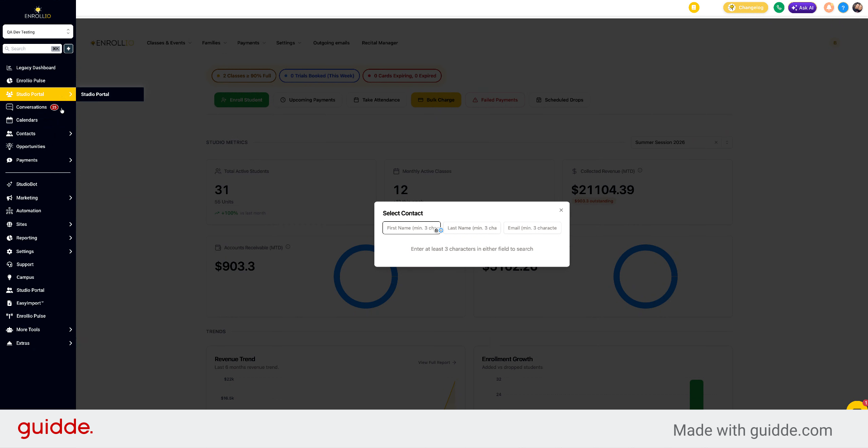Click the yellow notes icon in top bar
Screen dimensions: 868x448
click(694, 8)
